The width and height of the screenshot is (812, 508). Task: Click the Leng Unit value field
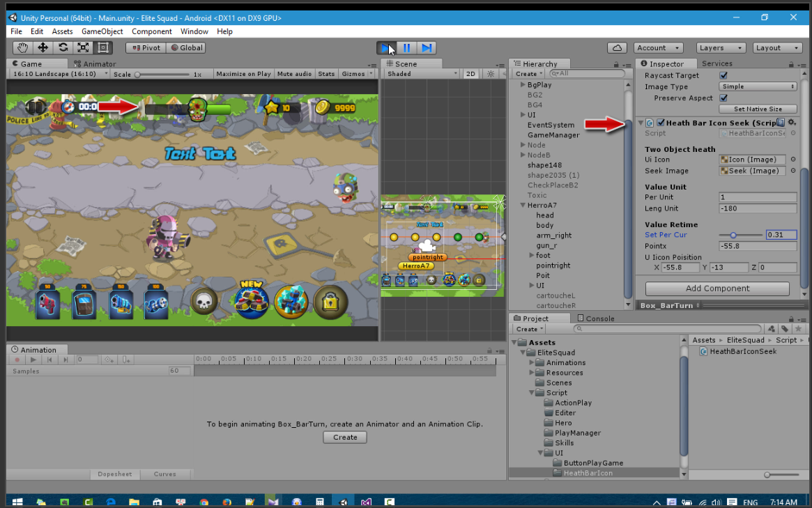(x=758, y=208)
